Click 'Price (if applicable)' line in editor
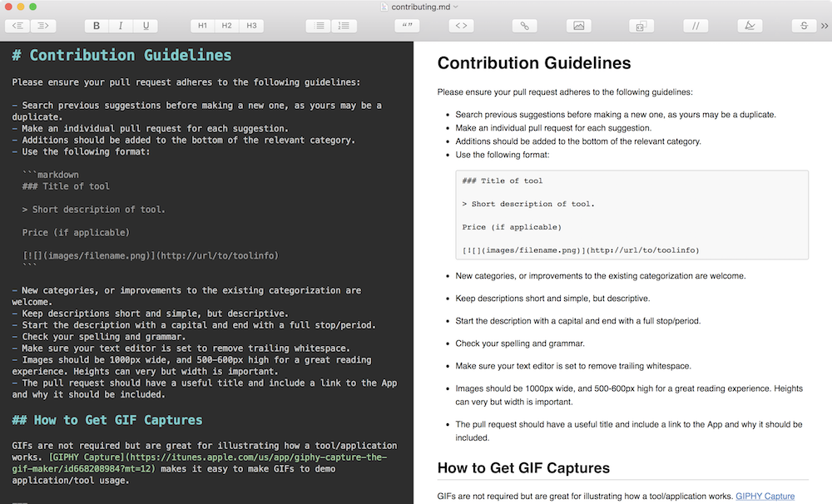This screenshot has width=832, height=504. (76, 232)
